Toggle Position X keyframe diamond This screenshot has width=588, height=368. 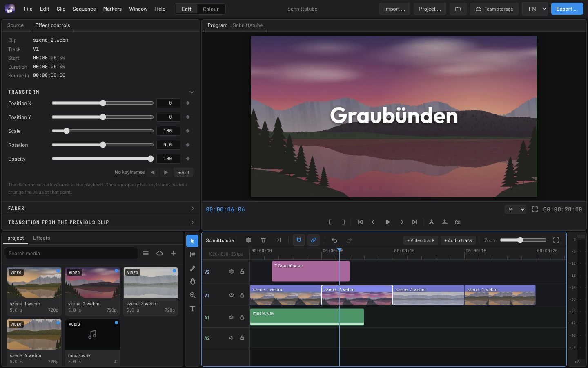point(188,103)
